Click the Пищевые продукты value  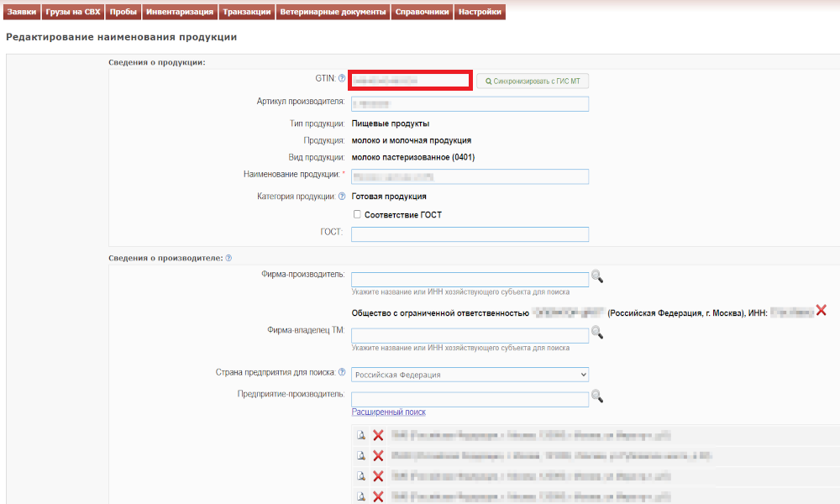coord(391,123)
